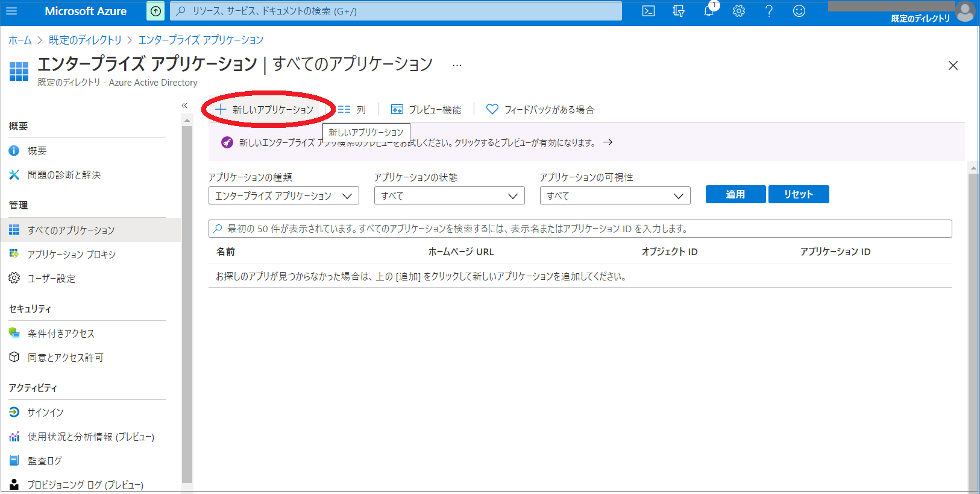980x494 pixels.
Task: Collapse the left sidebar with double chevron
Action: (184, 106)
